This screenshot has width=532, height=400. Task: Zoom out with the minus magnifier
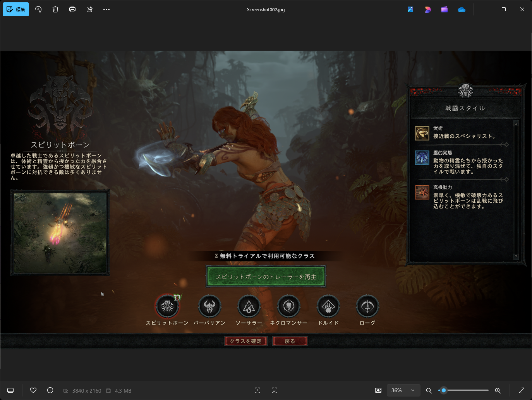tap(429, 390)
